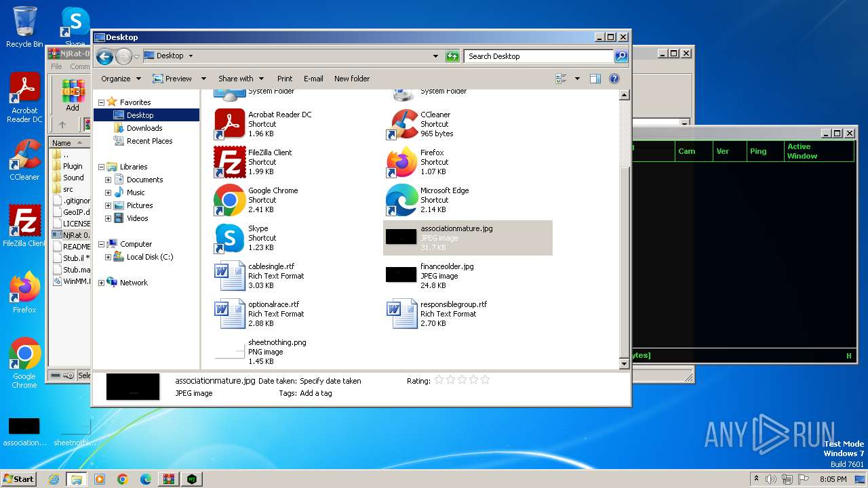Open Organize menu
868x488 pixels.
pyautogui.click(x=121, y=79)
